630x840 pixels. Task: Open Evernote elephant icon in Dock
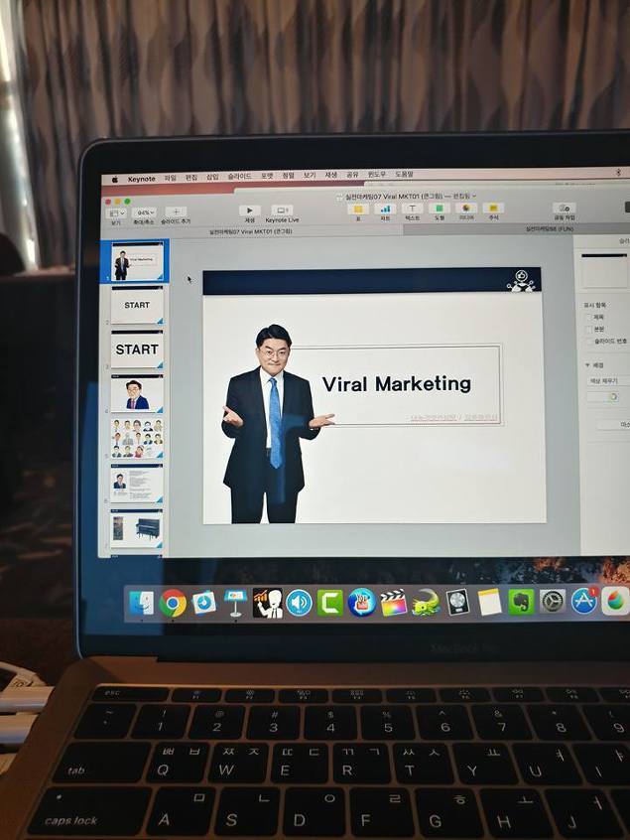point(521,601)
